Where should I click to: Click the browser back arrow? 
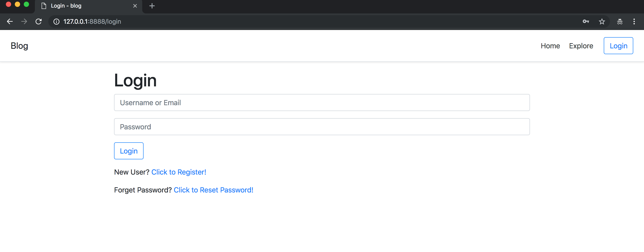[x=10, y=21]
